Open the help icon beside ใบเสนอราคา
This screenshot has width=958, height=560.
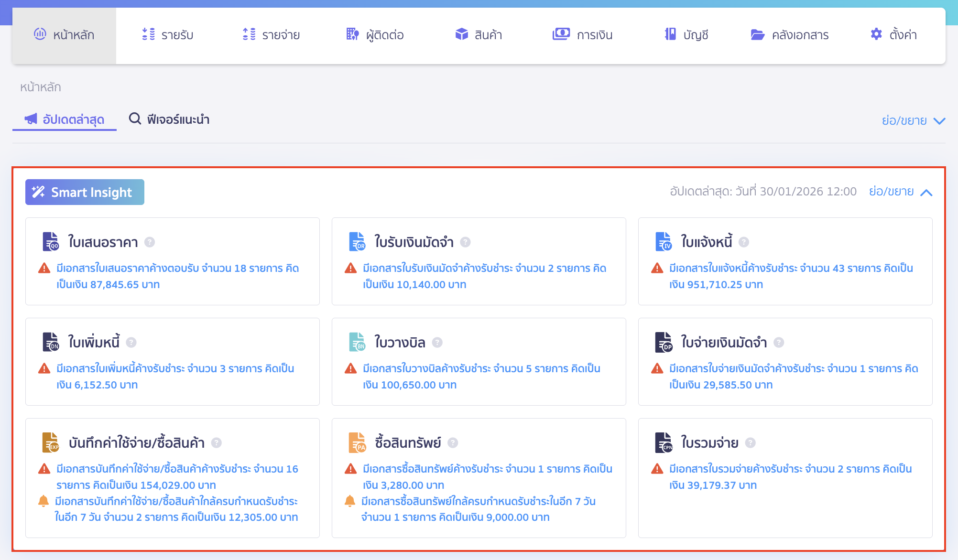click(149, 242)
